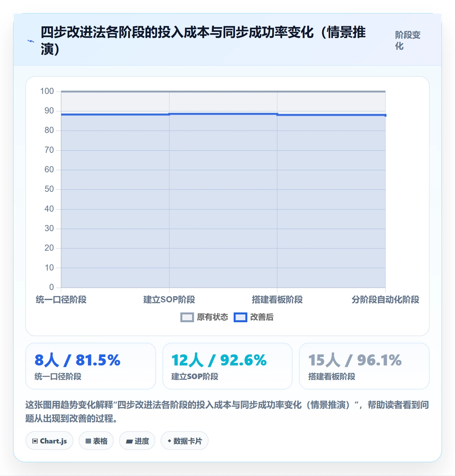Click the bar icon in 进度 chip
The height and width of the screenshot is (476, 455).
tap(129, 442)
